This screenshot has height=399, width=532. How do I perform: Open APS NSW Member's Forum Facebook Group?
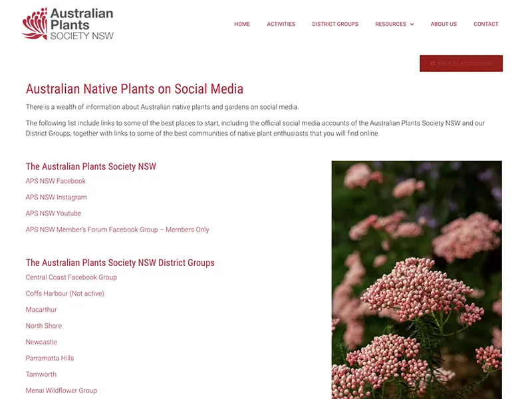click(117, 229)
